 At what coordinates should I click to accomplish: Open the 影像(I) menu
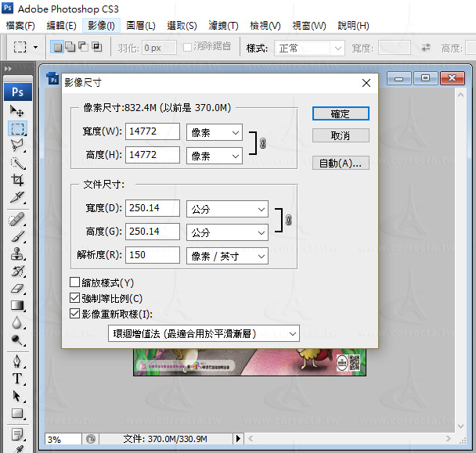click(101, 26)
